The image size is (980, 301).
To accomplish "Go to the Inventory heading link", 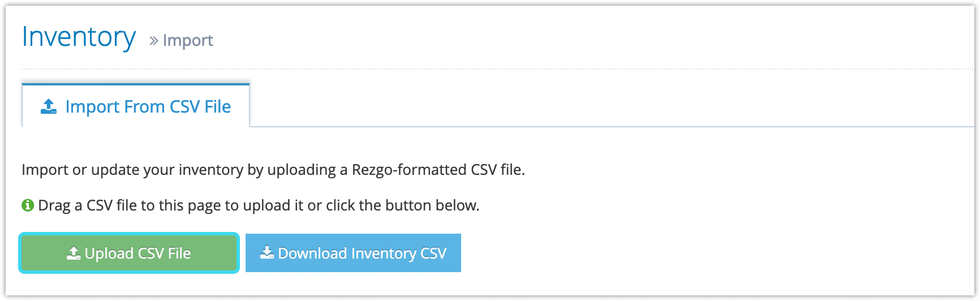I will [79, 37].
